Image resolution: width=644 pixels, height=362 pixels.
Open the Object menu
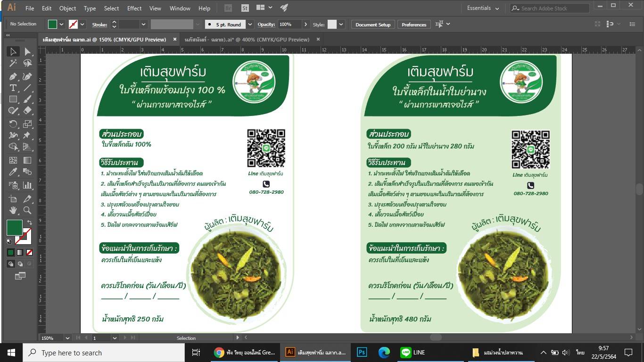click(67, 8)
